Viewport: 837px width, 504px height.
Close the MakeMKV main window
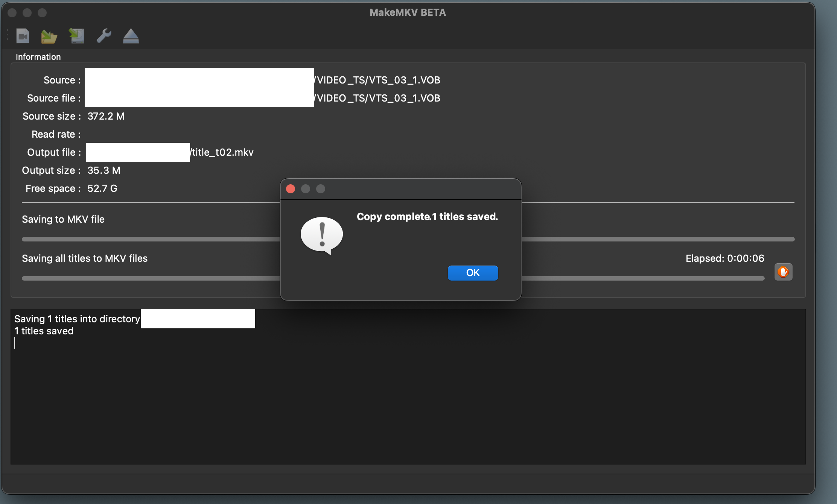point(12,13)
